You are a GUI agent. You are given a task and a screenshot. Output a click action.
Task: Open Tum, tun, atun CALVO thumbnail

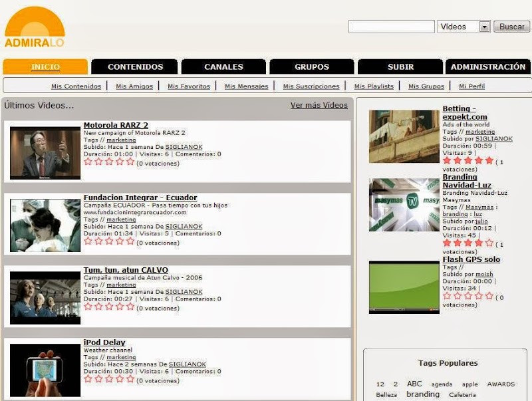(45, 298)
